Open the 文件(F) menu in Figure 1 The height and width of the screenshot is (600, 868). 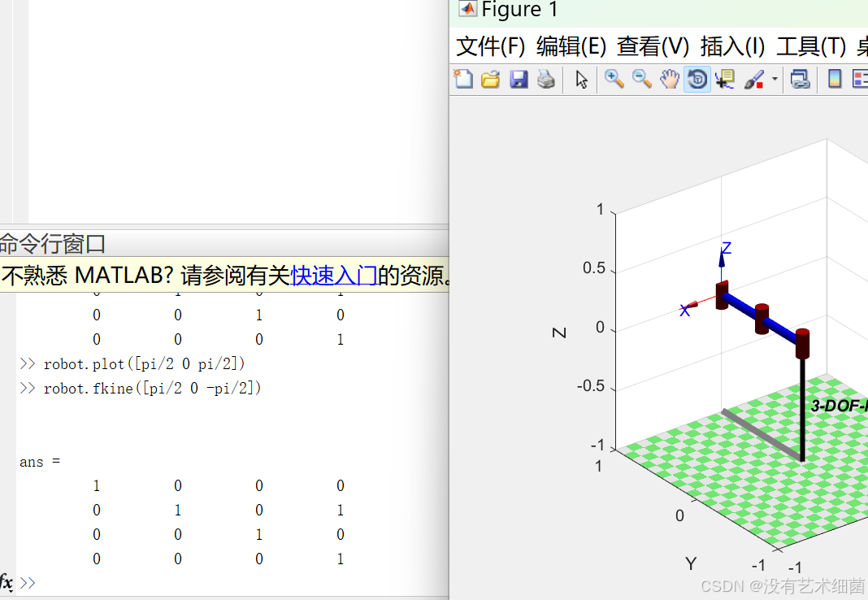pyautogui.click(x=490, y=46)
